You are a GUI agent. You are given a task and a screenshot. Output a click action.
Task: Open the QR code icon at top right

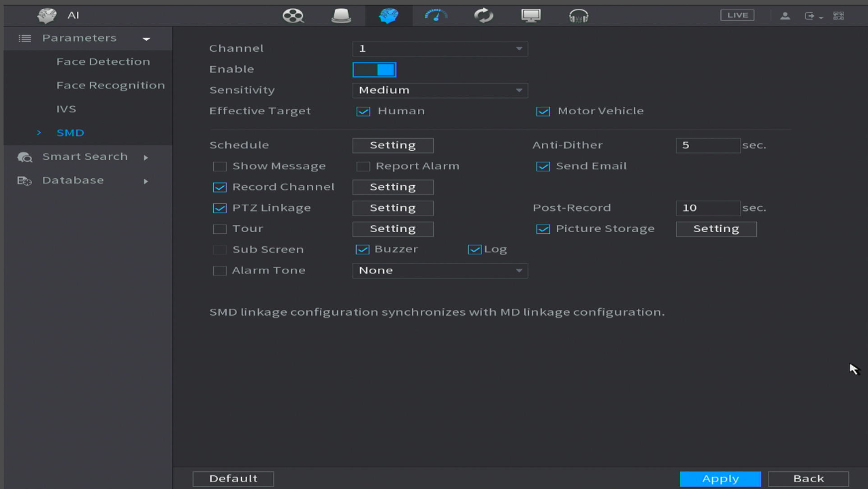coord(838,16)
